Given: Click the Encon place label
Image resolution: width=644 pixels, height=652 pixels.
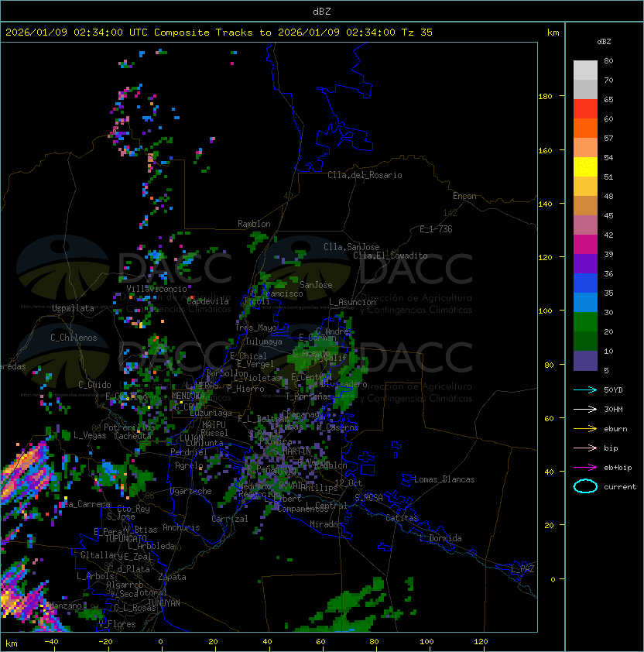Looking at the screenshot, I should point(464,196).
